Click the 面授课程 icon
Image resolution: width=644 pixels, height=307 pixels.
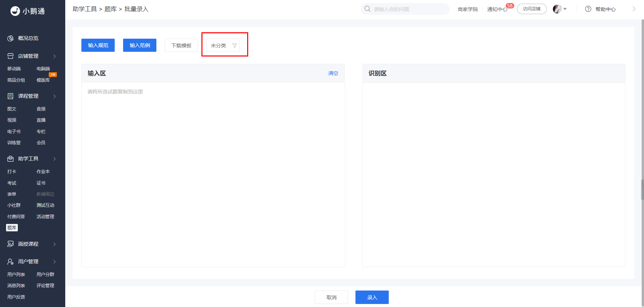tap(10, 244)
